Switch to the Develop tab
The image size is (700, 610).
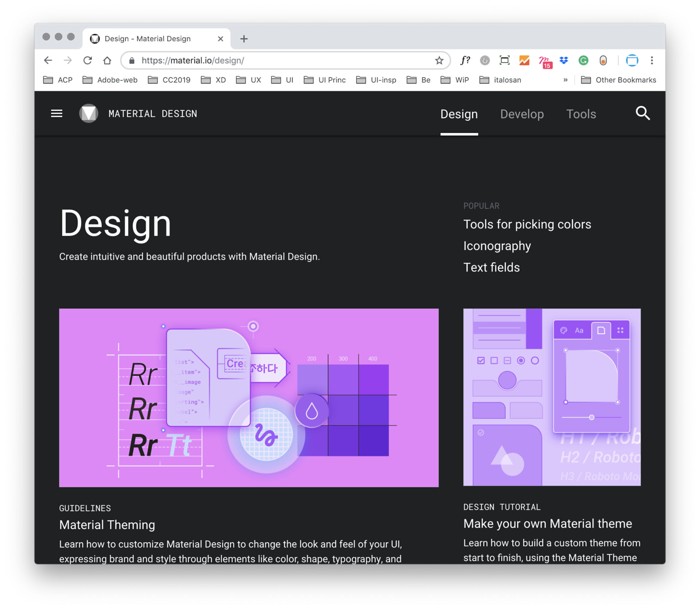coord(522,114)
